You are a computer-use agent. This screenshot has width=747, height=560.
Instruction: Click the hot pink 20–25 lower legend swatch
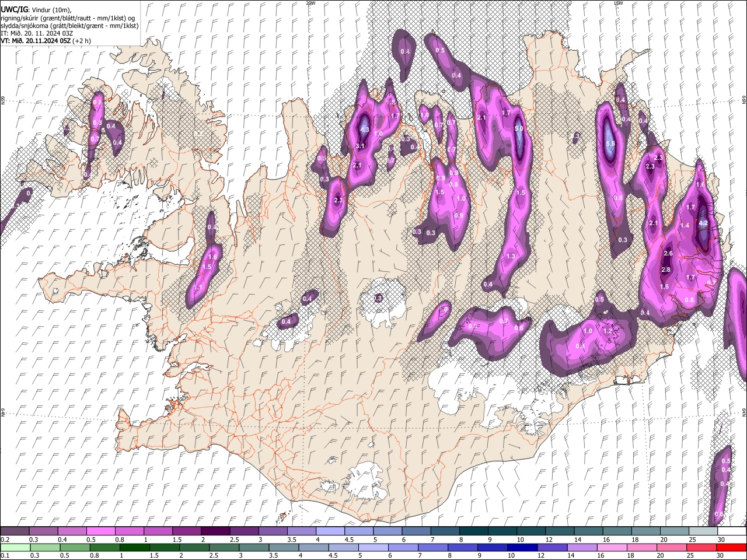point(672,547)
